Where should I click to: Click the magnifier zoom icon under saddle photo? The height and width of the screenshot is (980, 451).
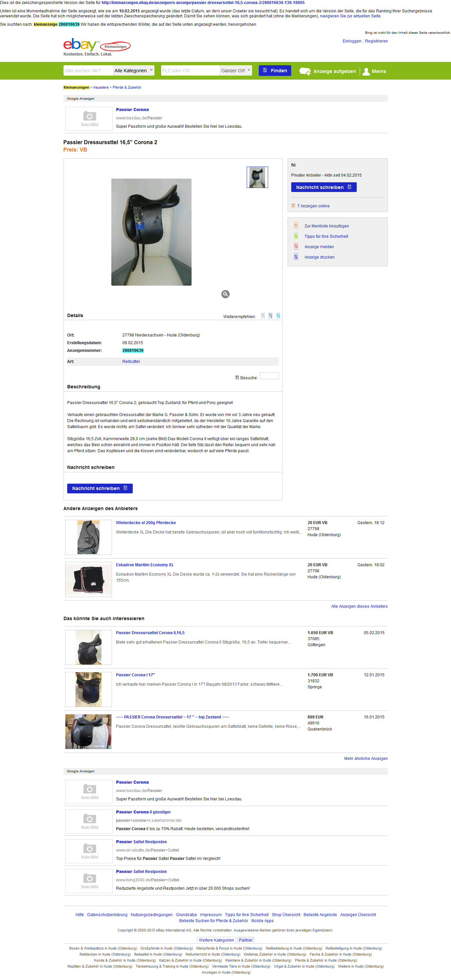click(225, 294)
